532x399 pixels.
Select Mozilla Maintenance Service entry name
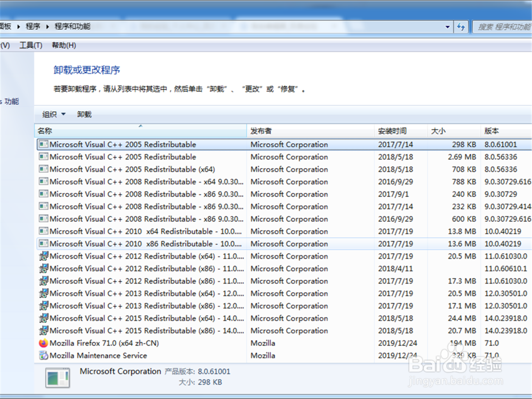98,355
